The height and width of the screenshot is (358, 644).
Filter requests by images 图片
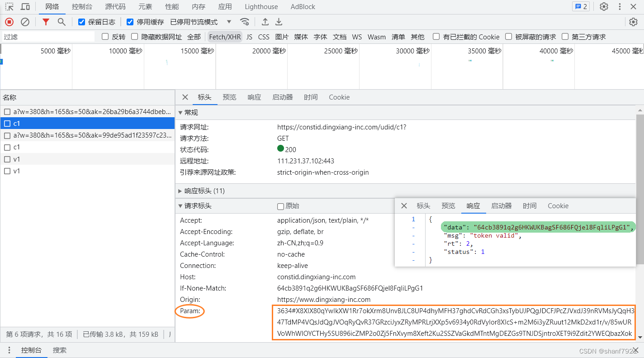pos(282,37)
